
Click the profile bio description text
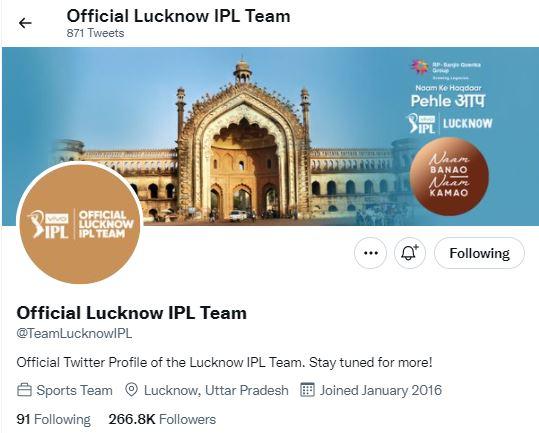click(x=224, y=362)
